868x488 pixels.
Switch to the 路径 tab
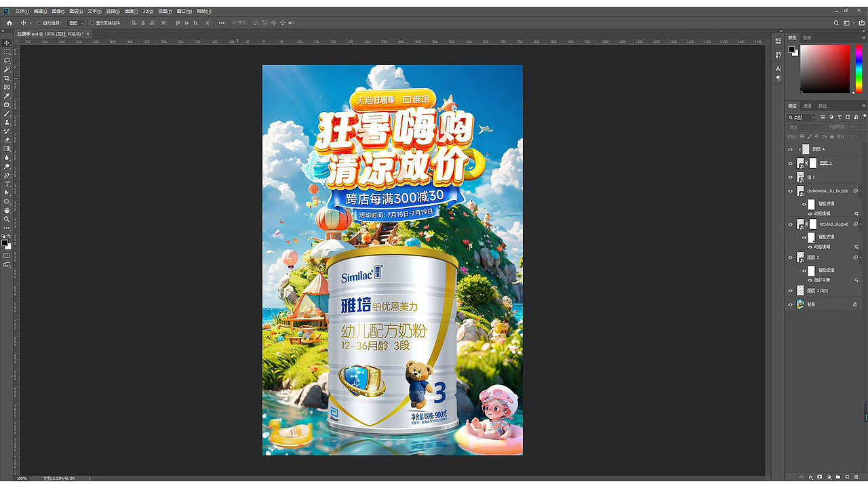823,106
